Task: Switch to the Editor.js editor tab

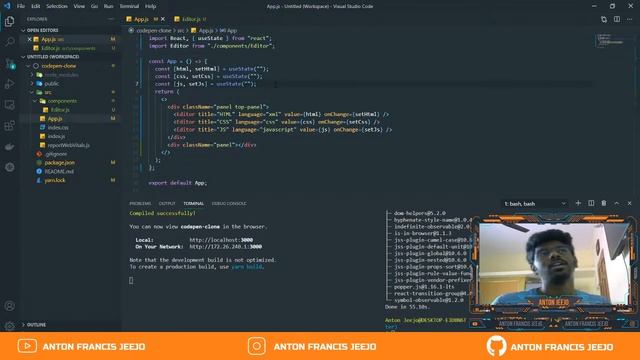Action: click(x=190, y=19)
